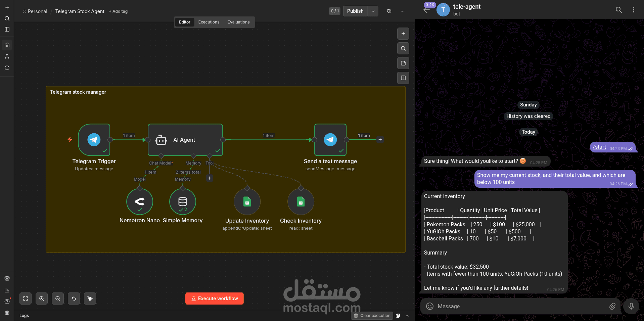Toggle the left sidebar panel

(7, 29)
